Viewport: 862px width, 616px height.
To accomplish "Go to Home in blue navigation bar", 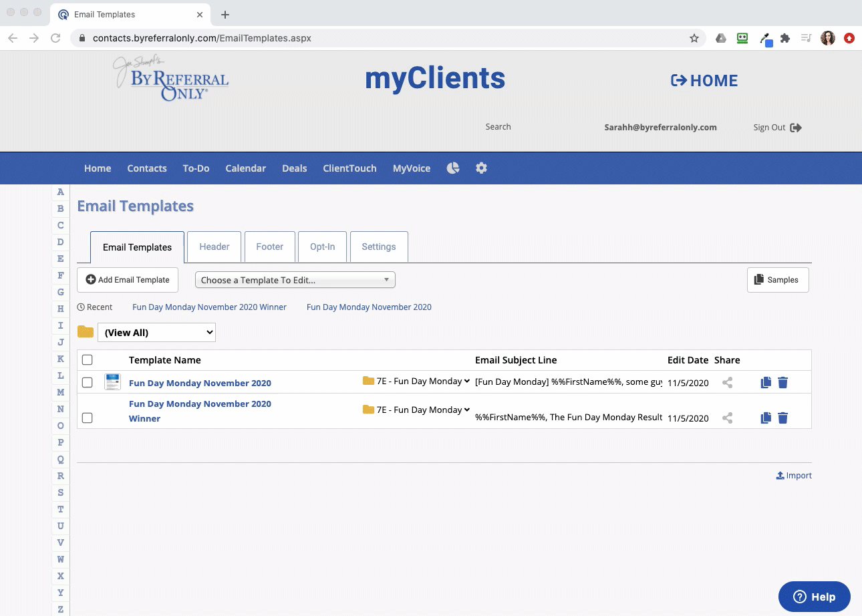I will [x=98, y=168].
